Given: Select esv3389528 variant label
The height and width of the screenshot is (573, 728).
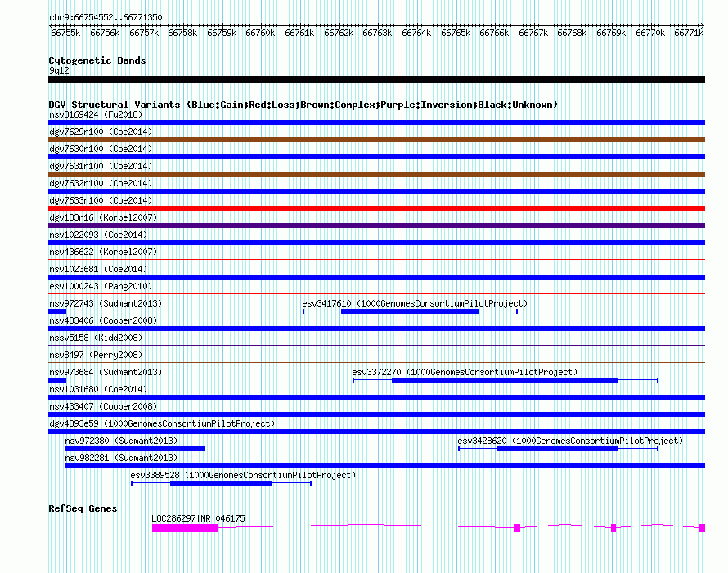Looking at the screenshot, I should tap(243, 475).
